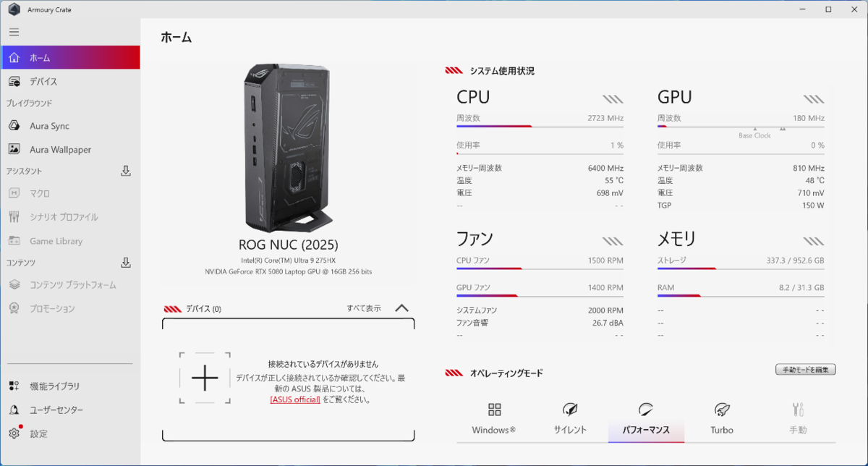Switch operating mode to サイレント
Screen dimensions: 868x466
pos(570,418)
